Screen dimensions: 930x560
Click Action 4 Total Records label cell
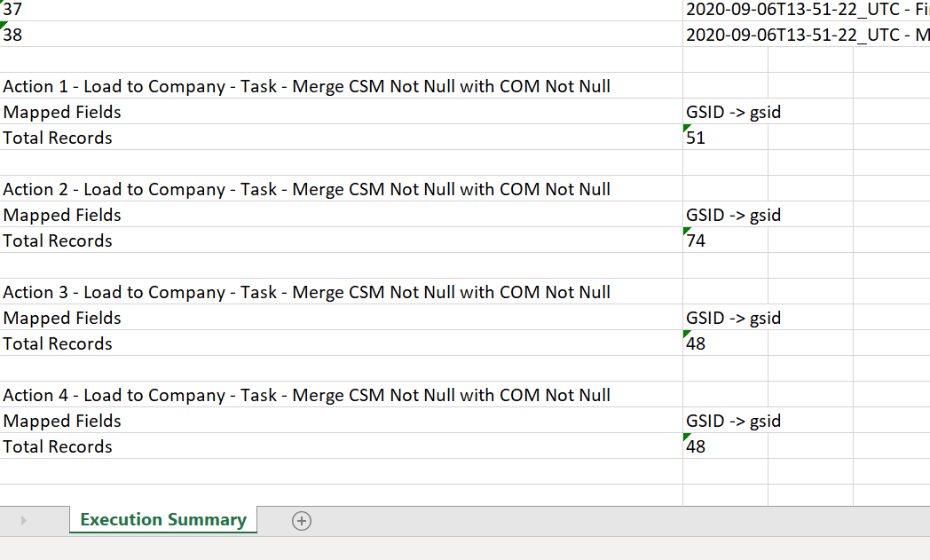click(x=341, y=446)
